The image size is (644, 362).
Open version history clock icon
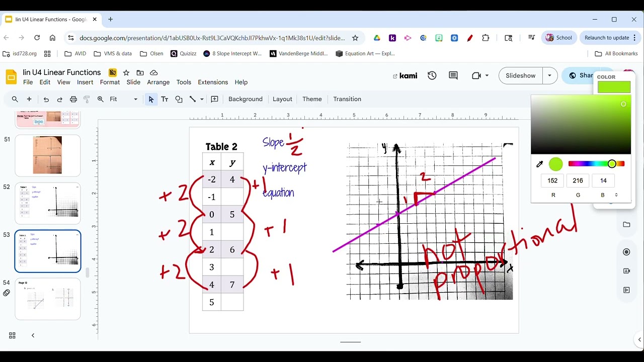point(432,75)
